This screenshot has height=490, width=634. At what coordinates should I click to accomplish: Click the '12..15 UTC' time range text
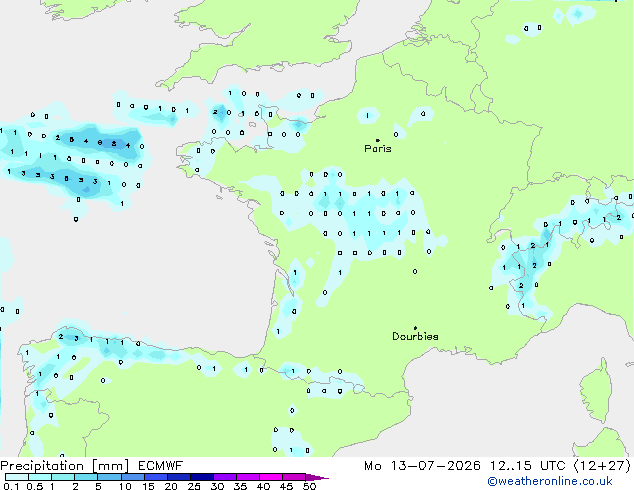pos(527,466)
